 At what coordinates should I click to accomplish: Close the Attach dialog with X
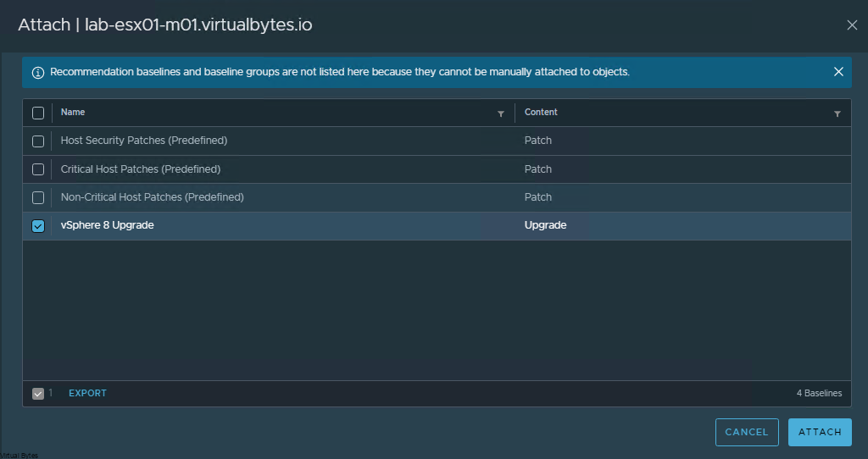point(852,25)
